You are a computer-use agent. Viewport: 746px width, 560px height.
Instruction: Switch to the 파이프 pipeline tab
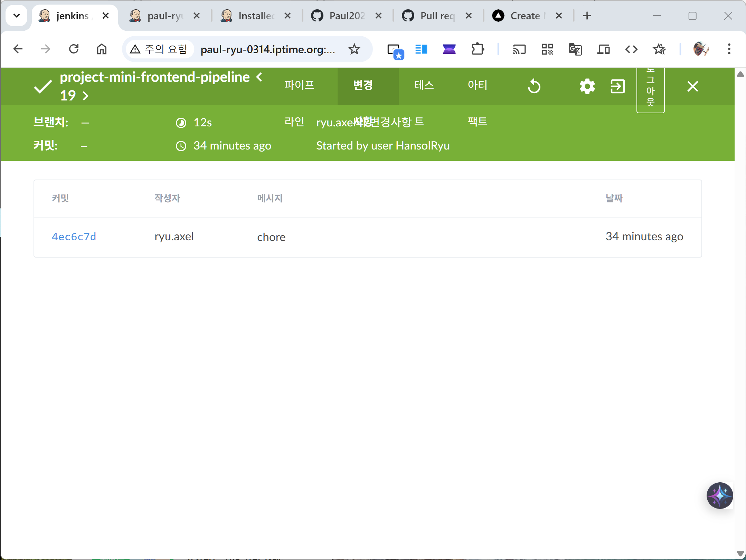299,85
